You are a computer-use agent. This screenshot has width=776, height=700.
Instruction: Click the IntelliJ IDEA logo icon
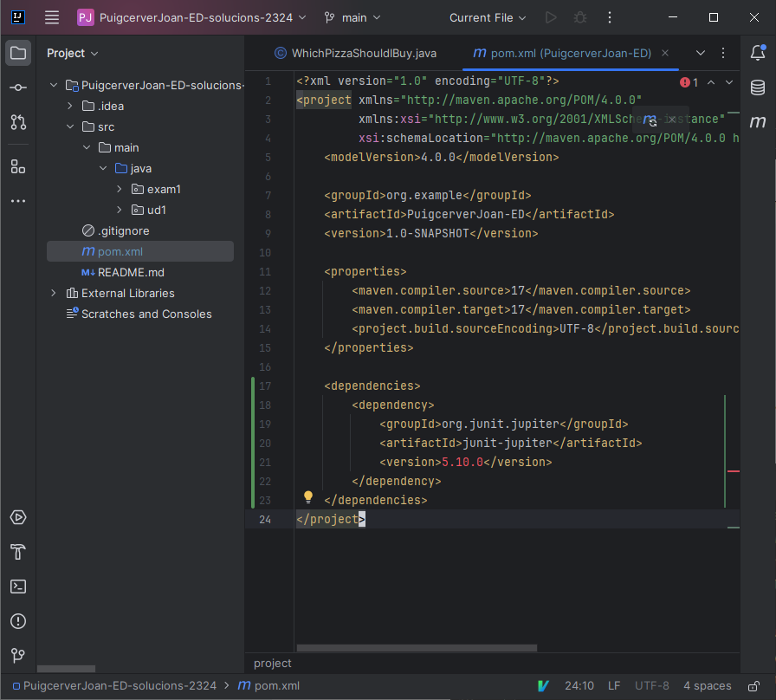pos(18,17)
